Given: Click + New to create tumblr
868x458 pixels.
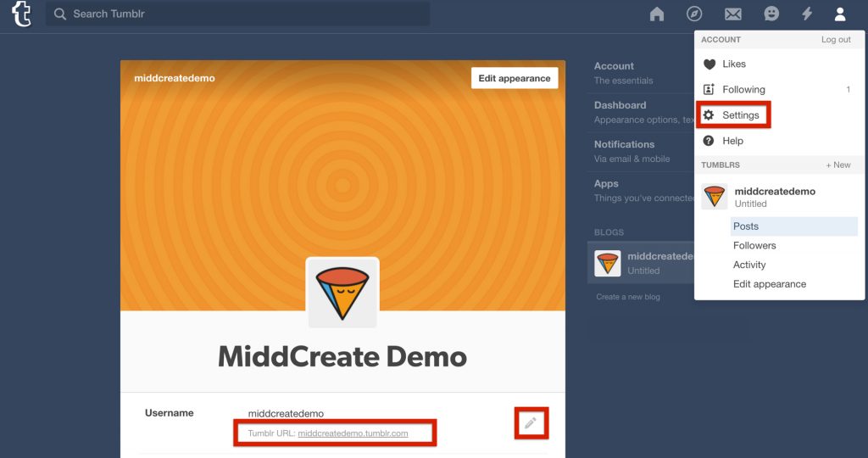Looking at the screenshot, I should pos(837,165).
